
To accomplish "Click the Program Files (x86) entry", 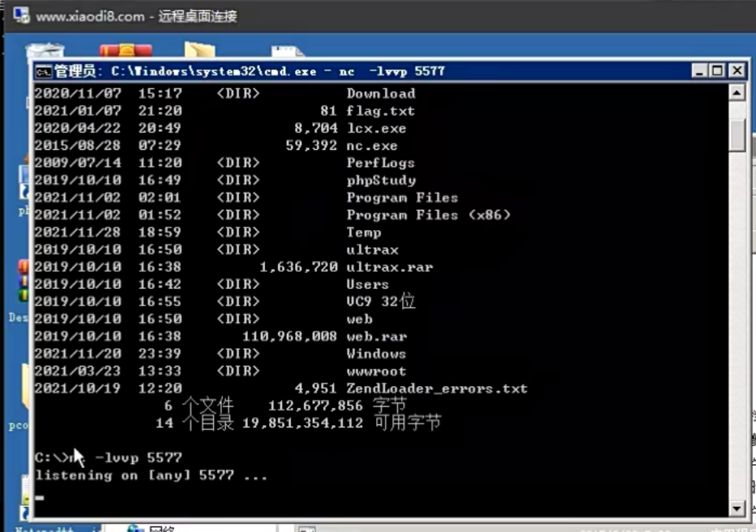I will 428,215.
